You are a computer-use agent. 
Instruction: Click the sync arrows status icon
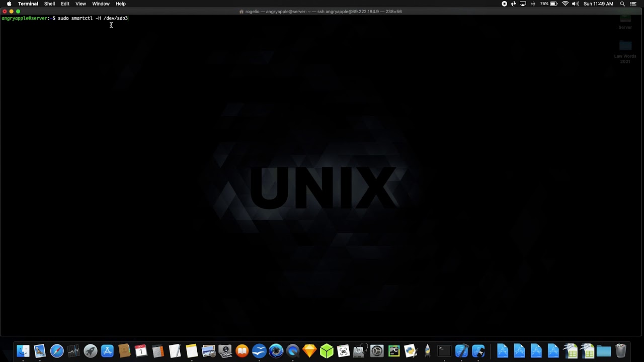514,4
